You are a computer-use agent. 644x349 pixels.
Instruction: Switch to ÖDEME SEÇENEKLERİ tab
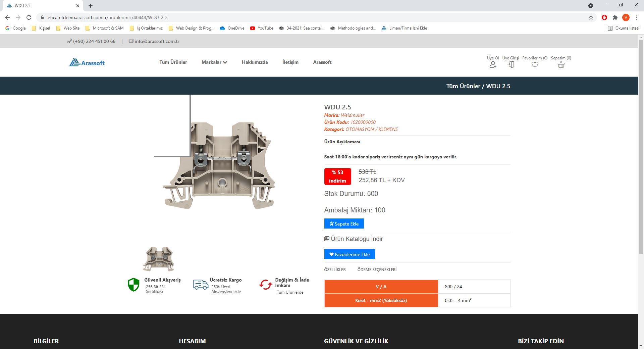point(377,269)
